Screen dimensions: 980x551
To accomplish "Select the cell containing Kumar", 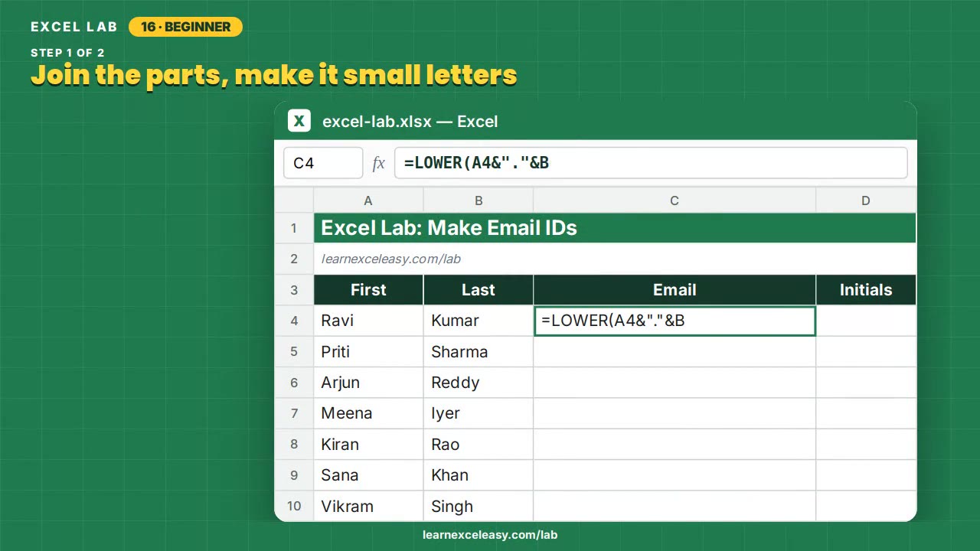I will 479,321.
